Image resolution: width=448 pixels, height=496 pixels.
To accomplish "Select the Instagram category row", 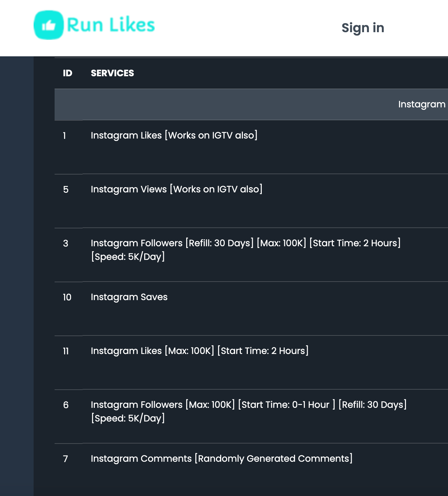I will click(421, 104).
